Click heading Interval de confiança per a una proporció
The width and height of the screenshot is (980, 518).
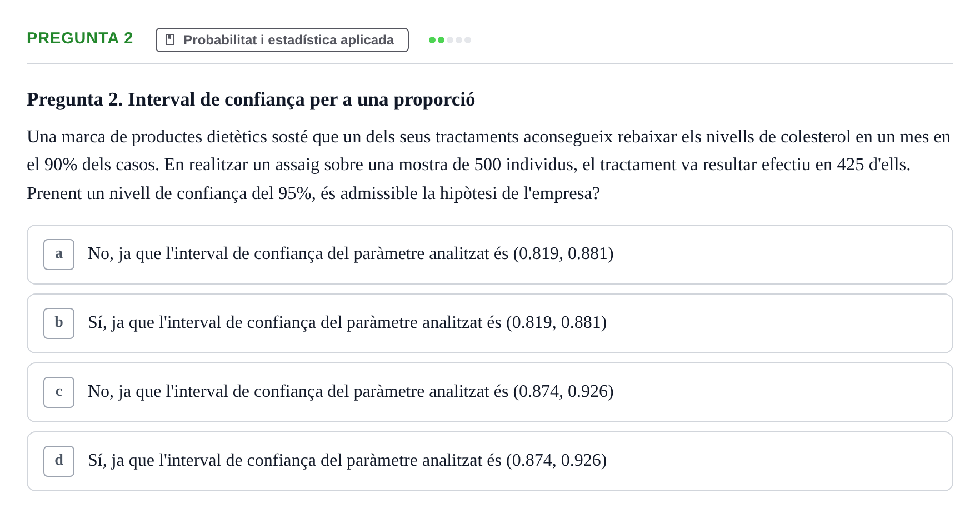click(251, 99)
